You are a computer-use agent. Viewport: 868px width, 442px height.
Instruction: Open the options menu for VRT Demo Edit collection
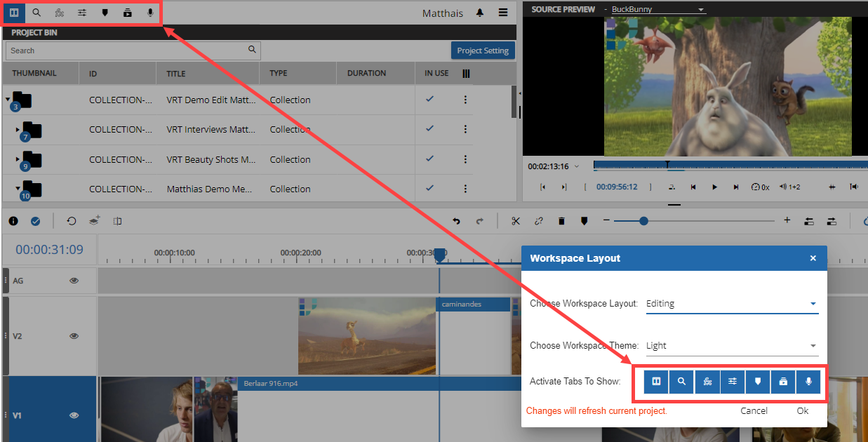coord(465,100)
